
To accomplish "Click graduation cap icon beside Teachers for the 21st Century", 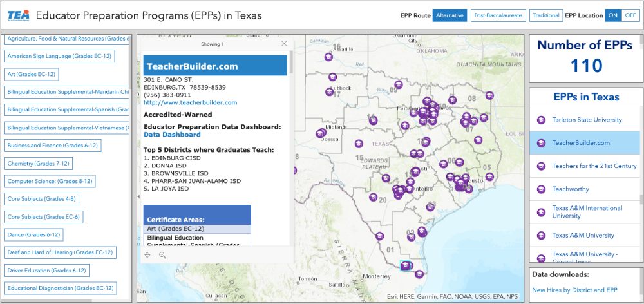I will point(542,166).
